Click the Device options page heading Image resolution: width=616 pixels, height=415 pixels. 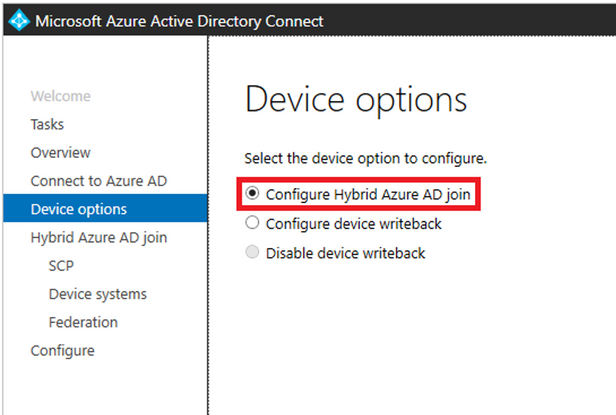356,100
